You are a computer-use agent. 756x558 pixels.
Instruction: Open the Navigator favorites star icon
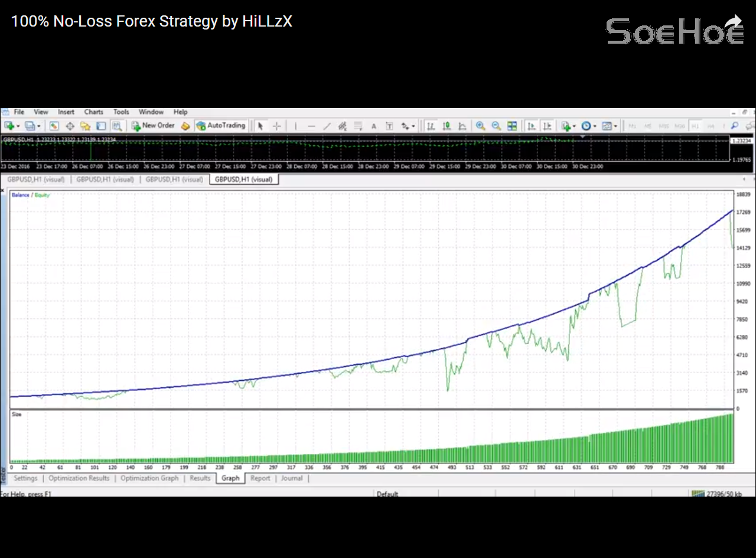click(85, 126)
